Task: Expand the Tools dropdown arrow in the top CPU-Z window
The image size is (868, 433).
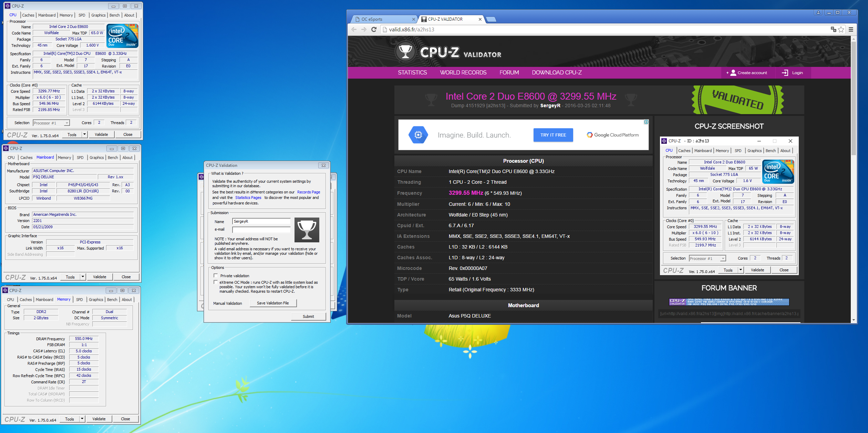Action: coord(84,134)
